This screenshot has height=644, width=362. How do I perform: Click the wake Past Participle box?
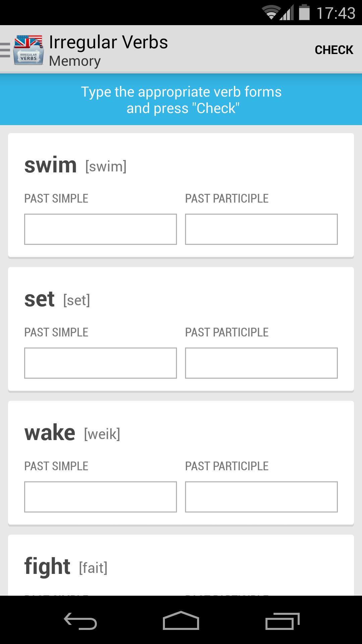pos(261,497)
